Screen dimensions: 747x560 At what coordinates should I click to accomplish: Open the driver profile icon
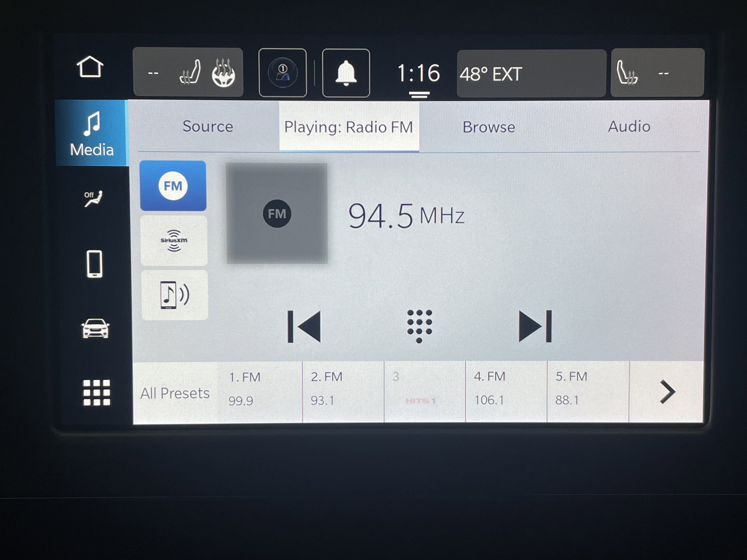coord(282,73)
